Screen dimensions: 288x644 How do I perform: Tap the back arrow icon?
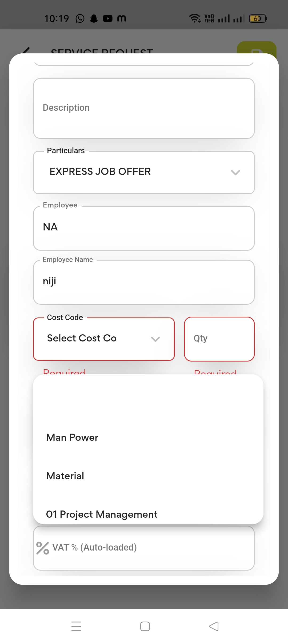click(x=26, y=50)
